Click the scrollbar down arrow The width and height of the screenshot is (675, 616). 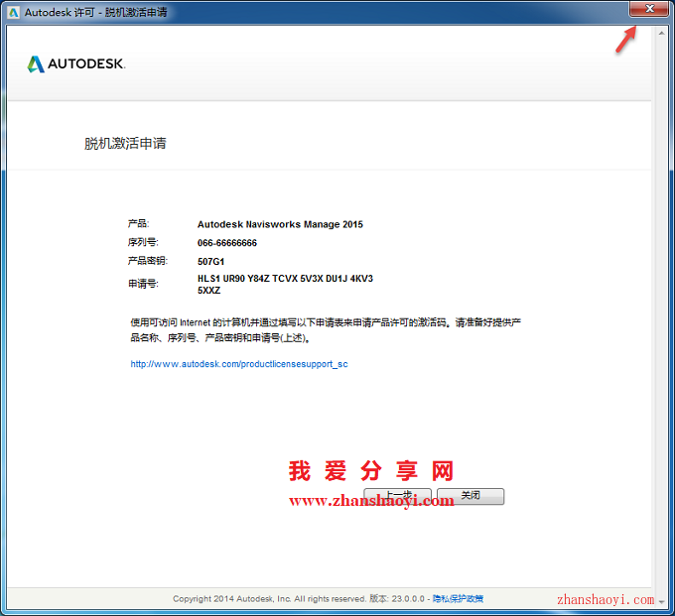click(662, 602)
